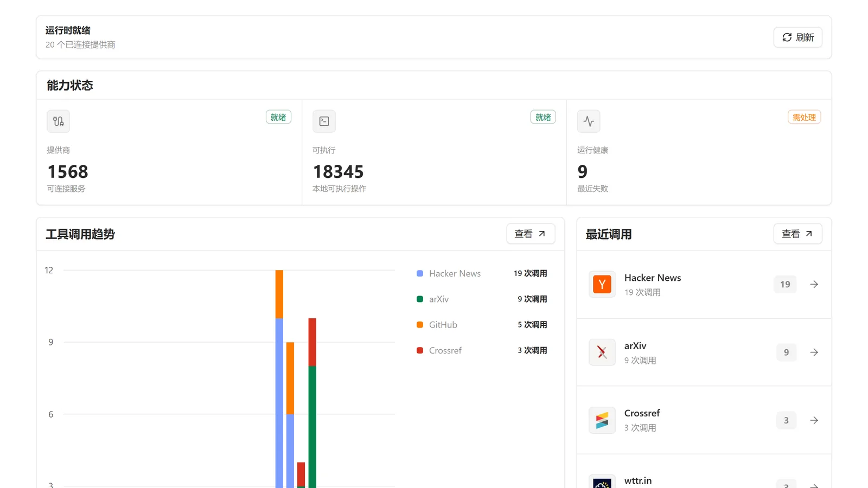Click the blue Hacker News legend swatch
The height and width of the screenshot is (488, 868).
coord(420,273)
